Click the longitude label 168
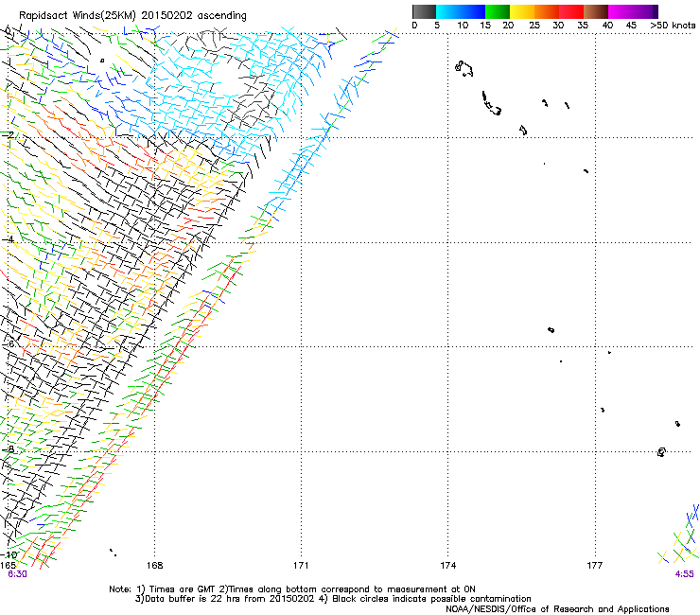 coord(154,566)
